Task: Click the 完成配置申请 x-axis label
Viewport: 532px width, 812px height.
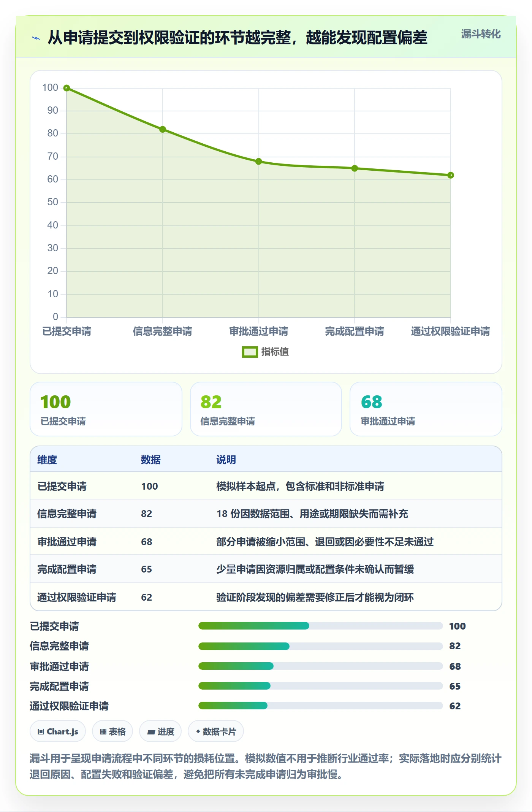Action: [355, 331]
